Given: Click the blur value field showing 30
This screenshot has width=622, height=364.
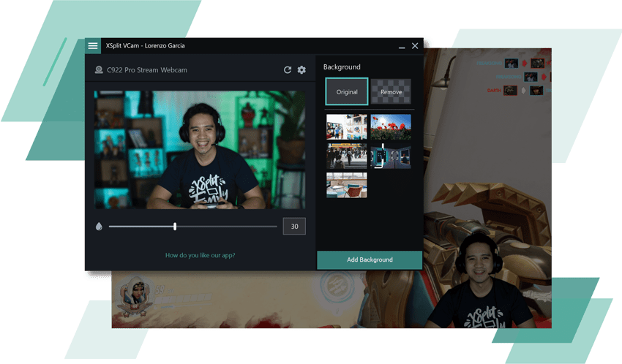Looking at the screenshot, I should click(x=294, y=226).
